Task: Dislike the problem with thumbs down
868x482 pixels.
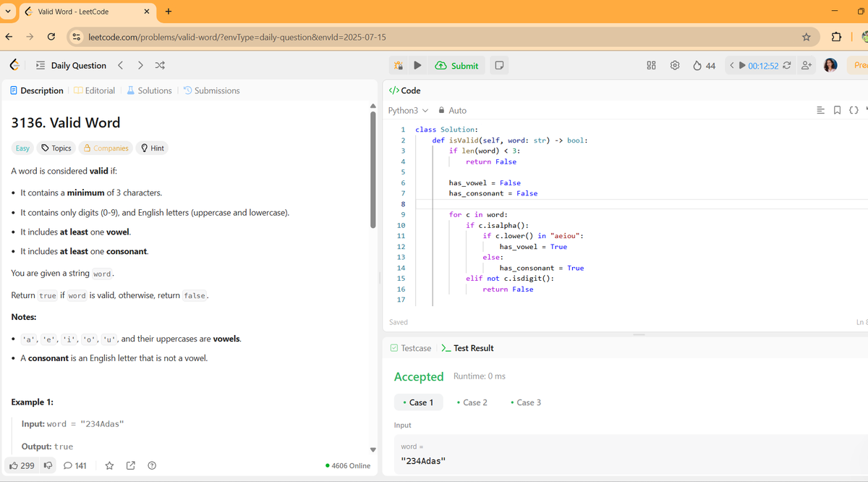Action: [48, 465]
